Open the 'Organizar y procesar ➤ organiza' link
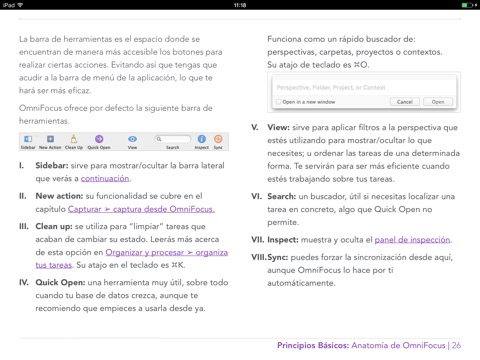 tap(167, 252)
